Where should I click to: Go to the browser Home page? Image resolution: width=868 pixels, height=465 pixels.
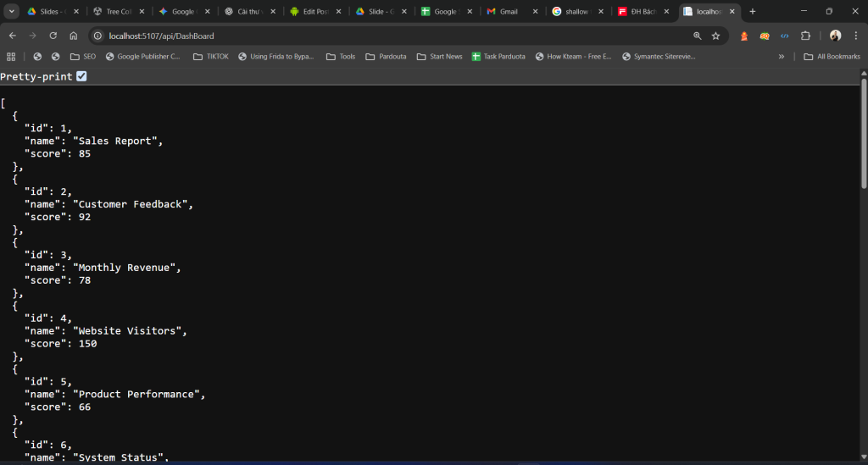point(74,36)
